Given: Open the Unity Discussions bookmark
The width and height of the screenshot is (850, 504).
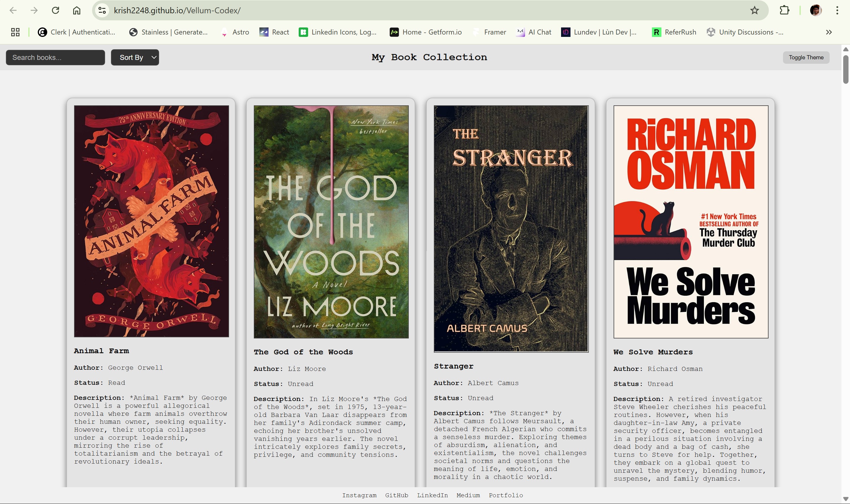Looking at the screenshot, I should coord(745,32).
